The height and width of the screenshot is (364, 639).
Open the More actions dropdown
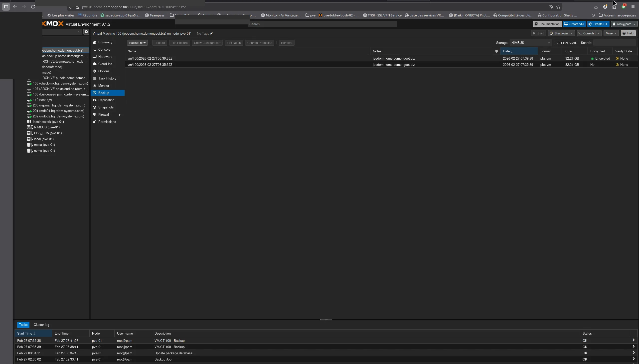tap(611, 33)
